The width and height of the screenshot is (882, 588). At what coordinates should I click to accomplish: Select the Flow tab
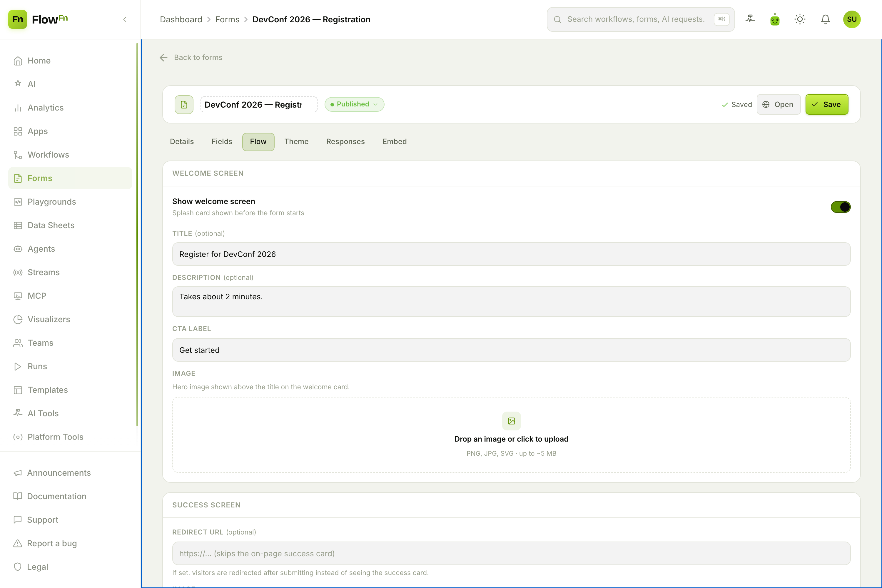tap(258, 142)
